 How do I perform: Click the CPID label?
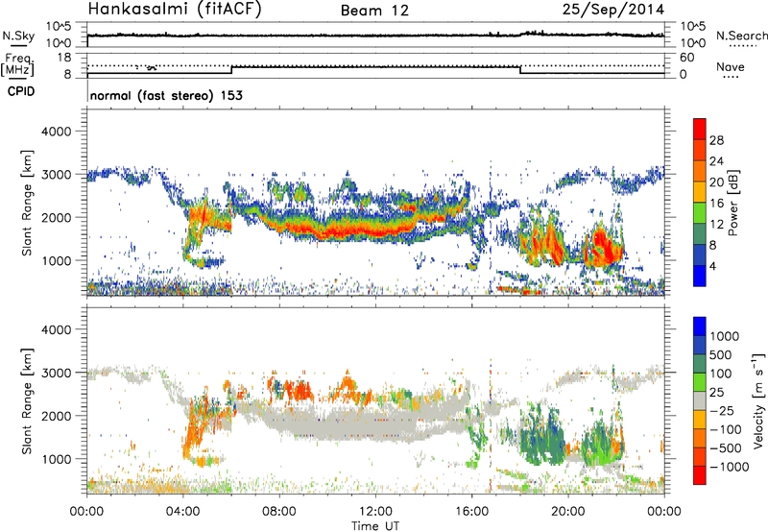(21, 91)
